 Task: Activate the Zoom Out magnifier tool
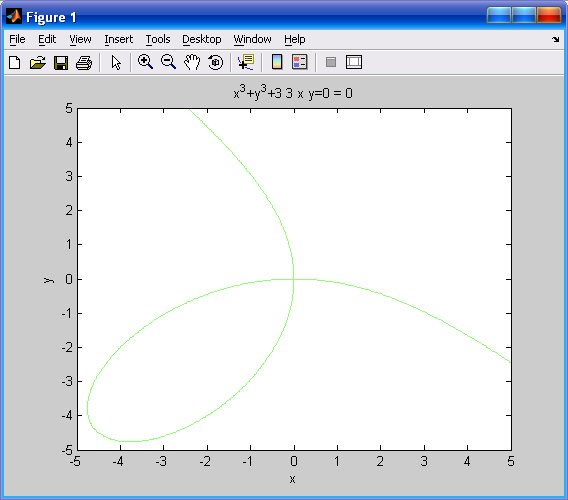tap(168, 62)
